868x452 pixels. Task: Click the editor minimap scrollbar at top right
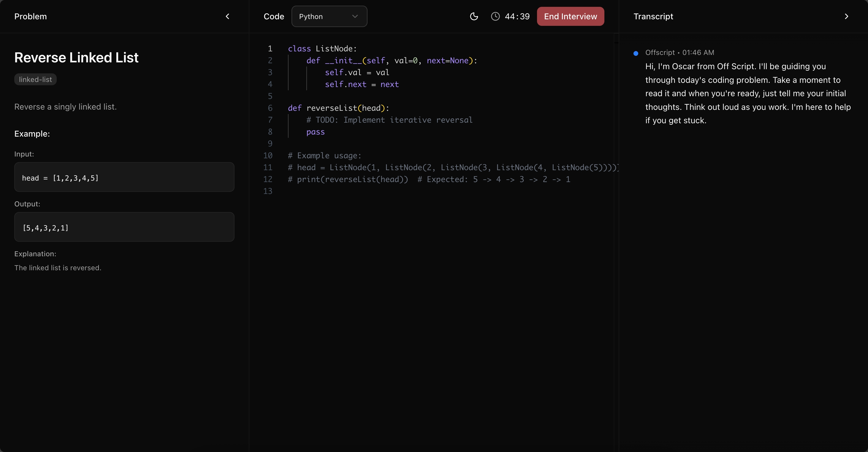[x=616, y=42]
